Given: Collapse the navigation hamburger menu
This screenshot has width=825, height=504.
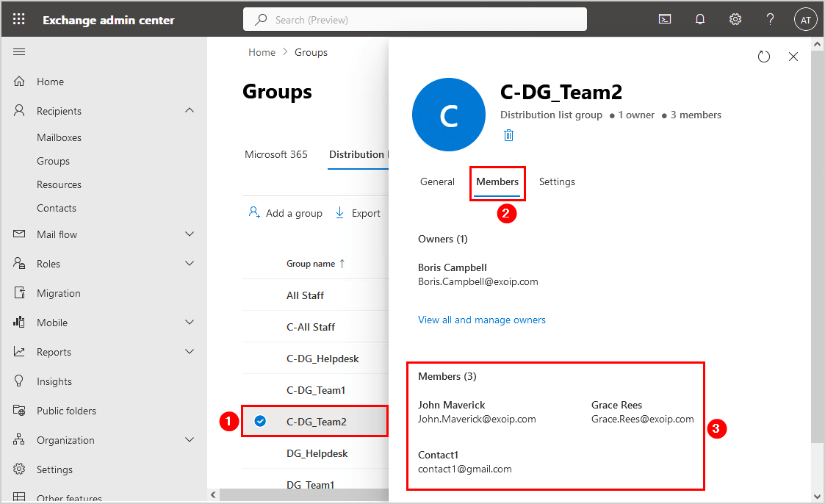Looking at the screenshot, I should pos(20,52).
